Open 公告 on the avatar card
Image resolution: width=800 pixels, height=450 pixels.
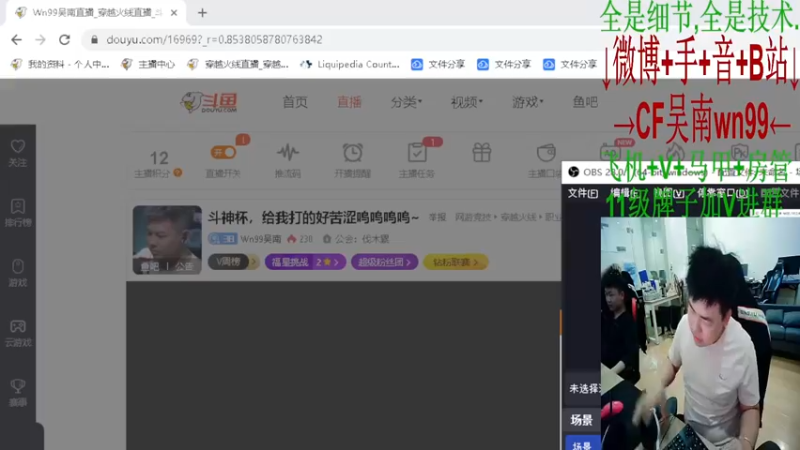[x=184, y=266]
